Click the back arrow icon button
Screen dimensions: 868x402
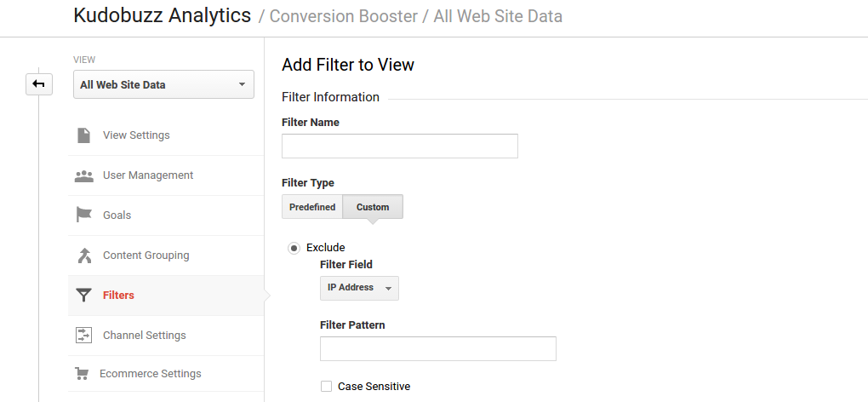39,84
